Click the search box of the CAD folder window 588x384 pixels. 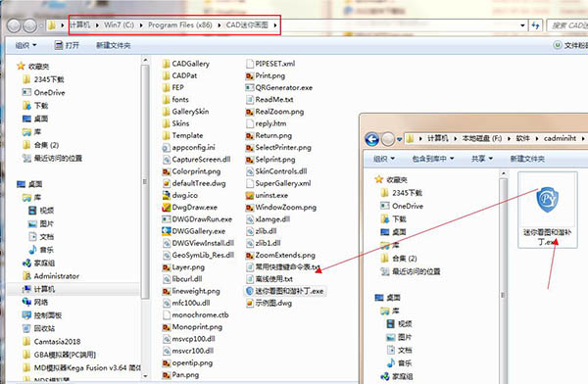pyautogui.click(x=567, y=25)
